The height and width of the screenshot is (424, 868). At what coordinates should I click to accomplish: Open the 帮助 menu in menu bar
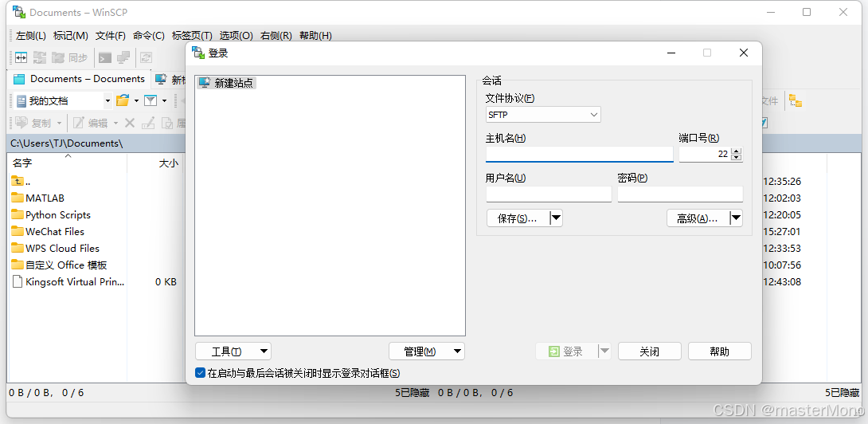click(x=315, y=36)
